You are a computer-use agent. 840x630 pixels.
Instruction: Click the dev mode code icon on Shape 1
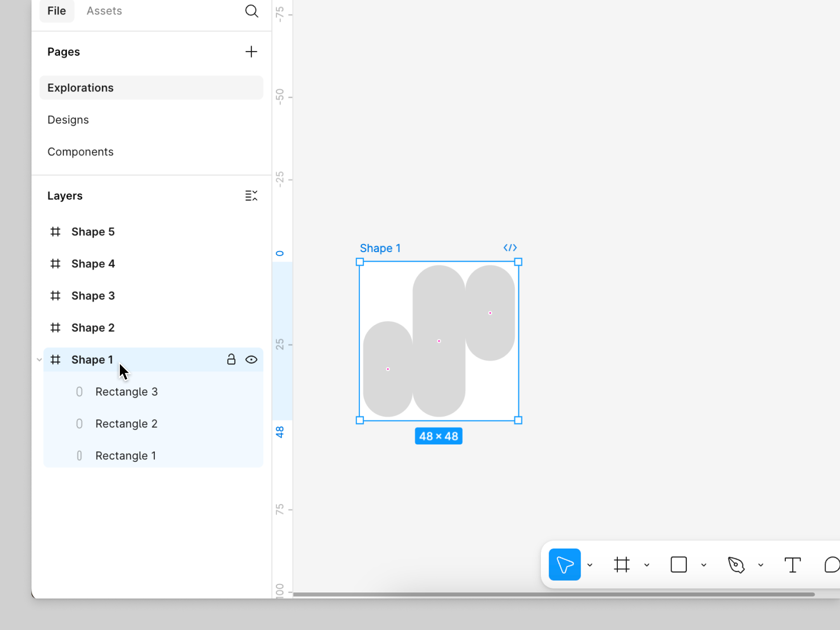[510, 248]
